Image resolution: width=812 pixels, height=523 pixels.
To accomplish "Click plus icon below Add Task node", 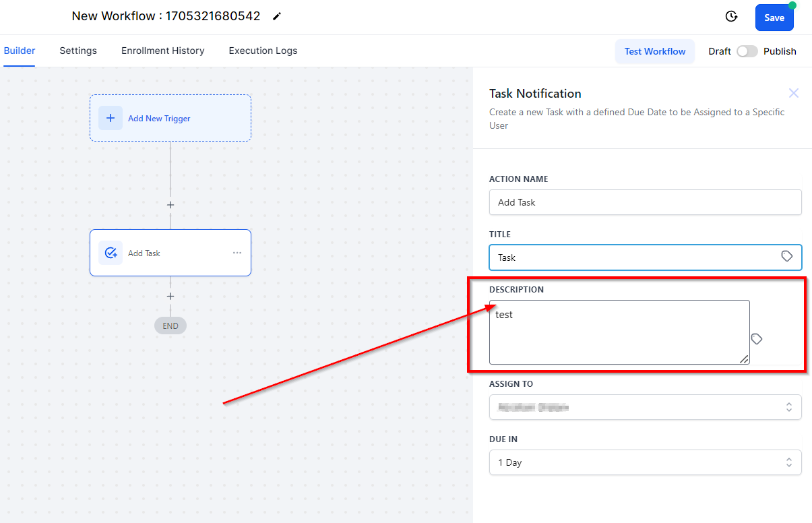I will (x=170, y=297).
